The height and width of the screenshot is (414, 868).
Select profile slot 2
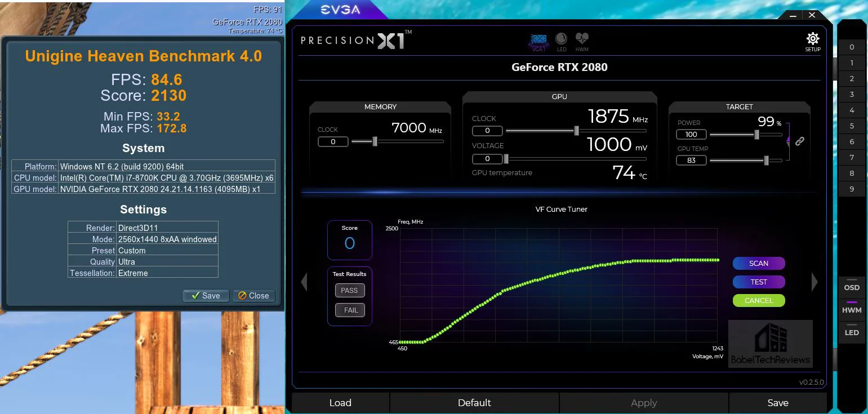pyautogui.click(x=852, y=79)
